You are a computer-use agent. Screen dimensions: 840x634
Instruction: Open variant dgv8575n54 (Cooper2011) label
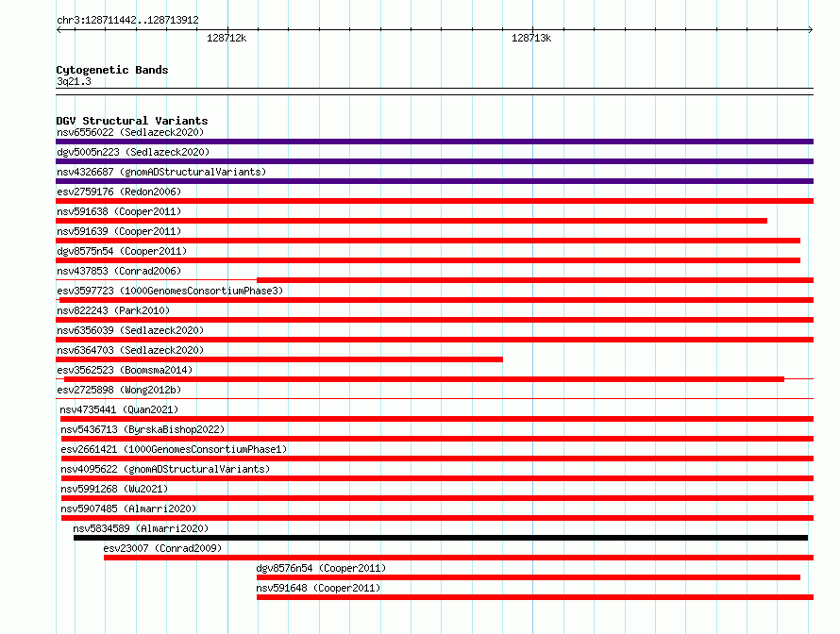click(x=122, y=251)
